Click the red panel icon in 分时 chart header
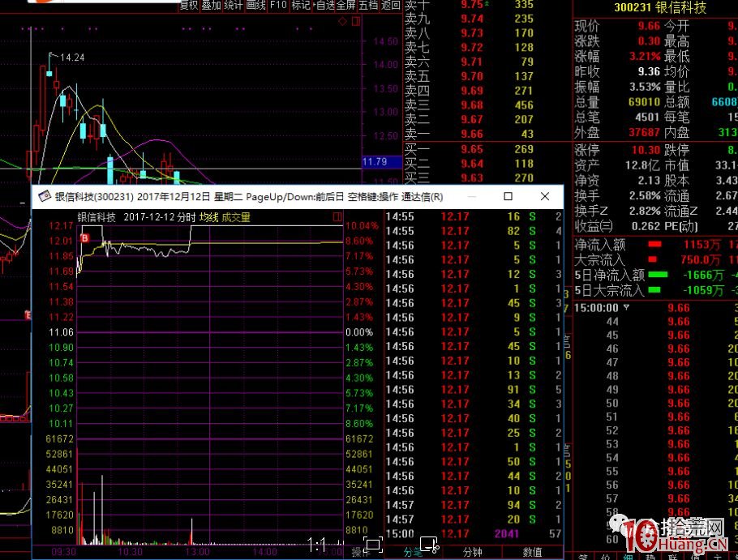 [337, 216]
